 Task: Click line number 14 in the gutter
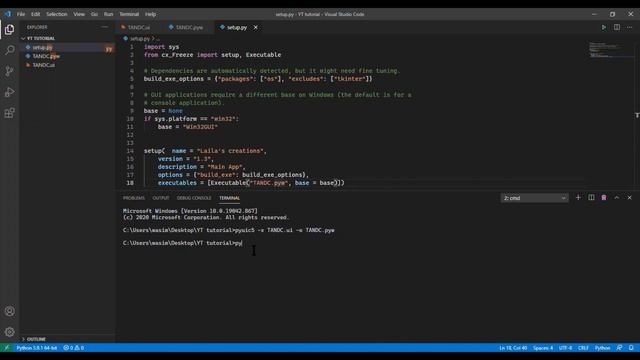point(130,151)
